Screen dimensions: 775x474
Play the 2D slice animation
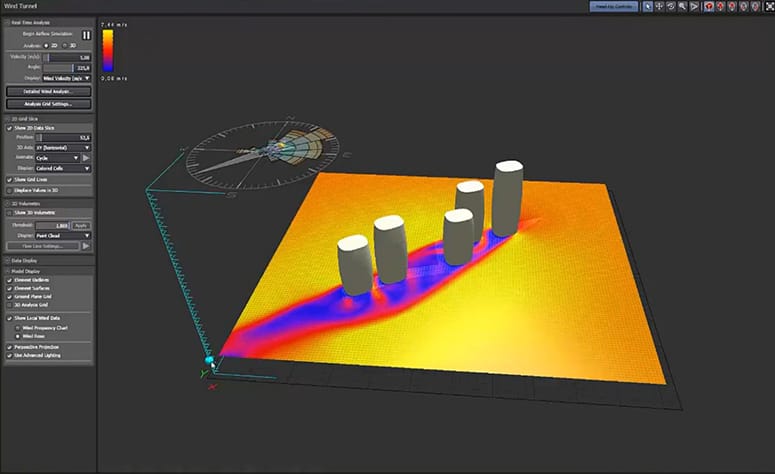(x=86, y=157)
